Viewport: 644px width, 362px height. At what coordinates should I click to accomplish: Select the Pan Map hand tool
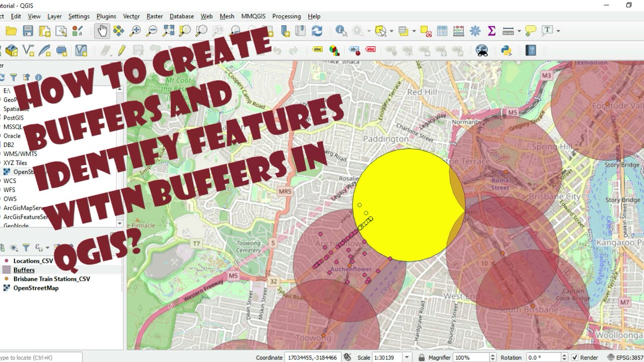coord(102,31)
